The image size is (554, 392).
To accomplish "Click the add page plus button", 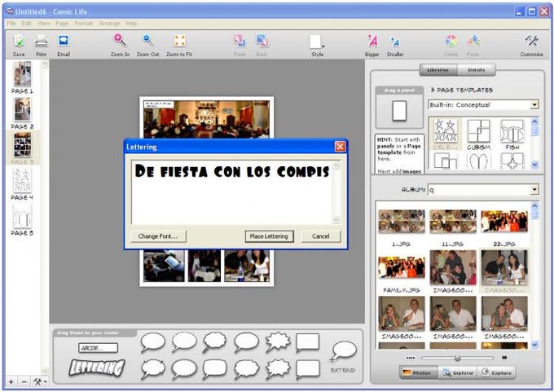I will click(11, 381).
